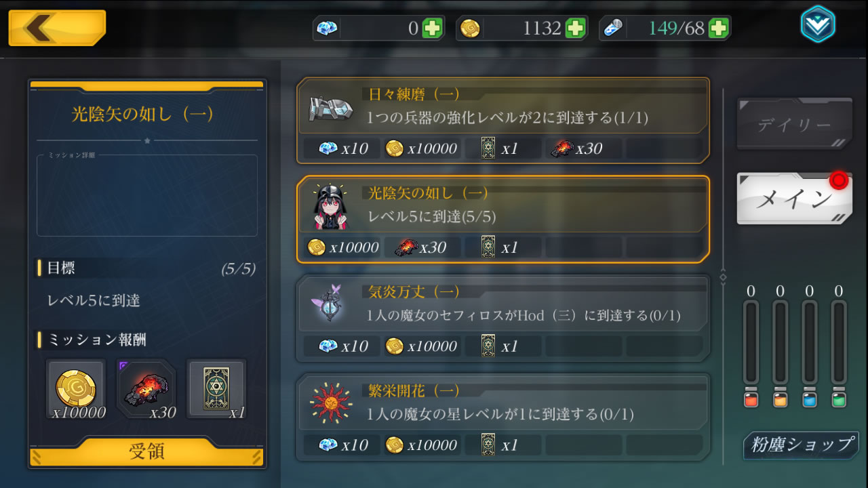Tap the blue potion icon under gauge
This screenshot has width=868, height=488.
click(x=809, y=399)
